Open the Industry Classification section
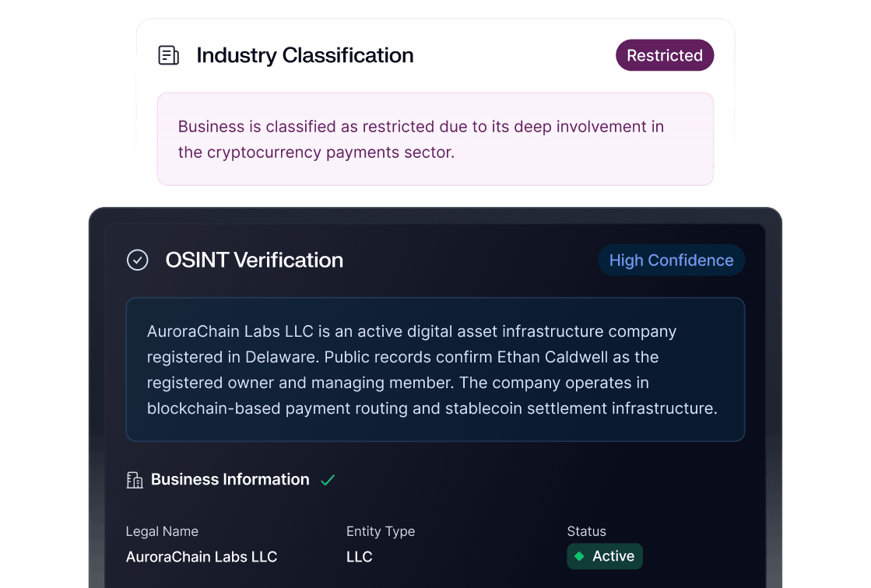Viewport: 871px width, 588px height. pos(305,55)
